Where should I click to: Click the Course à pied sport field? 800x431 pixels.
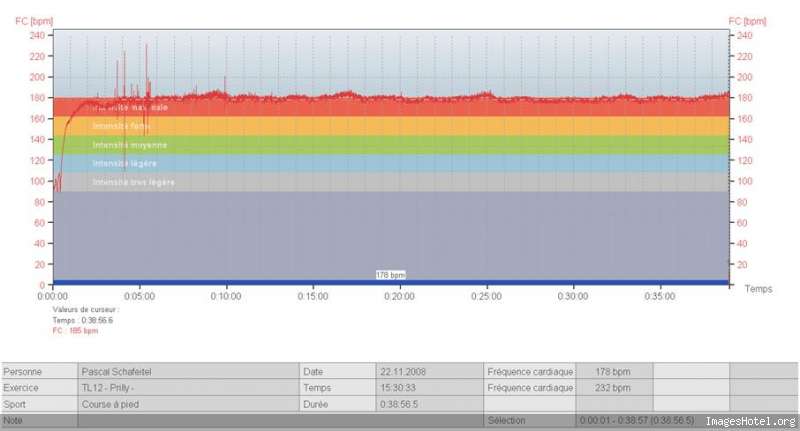(x=188, y=404)
